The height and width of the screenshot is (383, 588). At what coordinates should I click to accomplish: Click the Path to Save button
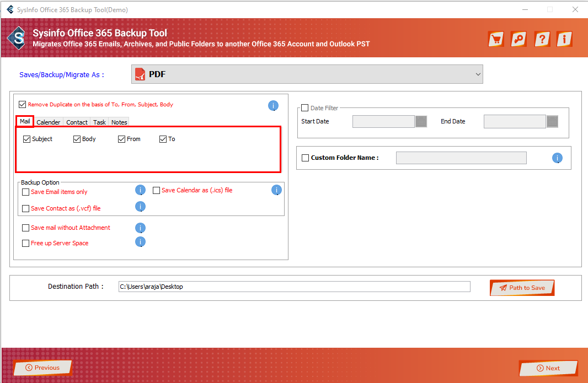point(522,288)
